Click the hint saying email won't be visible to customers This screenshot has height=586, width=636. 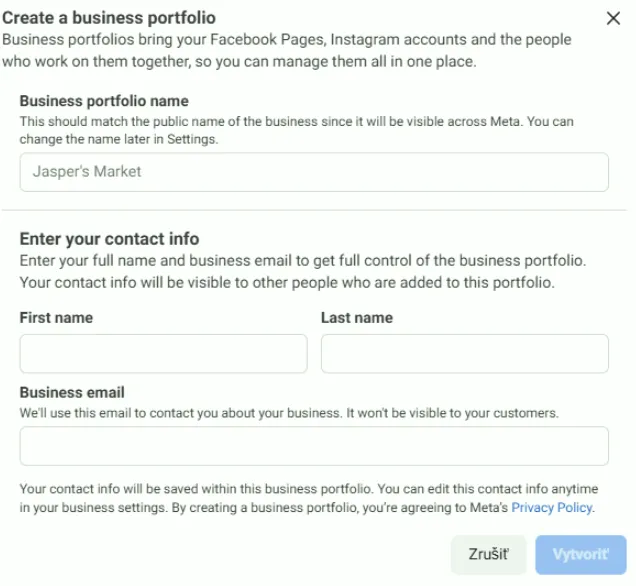(289, 412)
